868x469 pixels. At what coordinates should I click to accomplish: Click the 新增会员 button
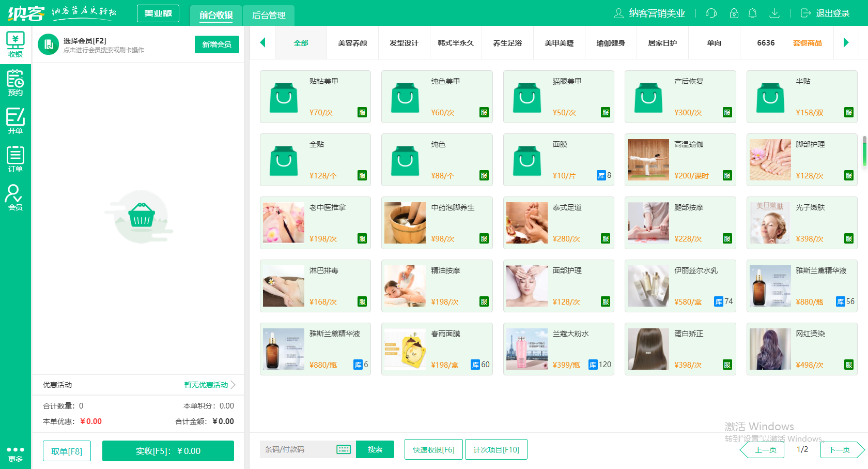pos(216,44)
